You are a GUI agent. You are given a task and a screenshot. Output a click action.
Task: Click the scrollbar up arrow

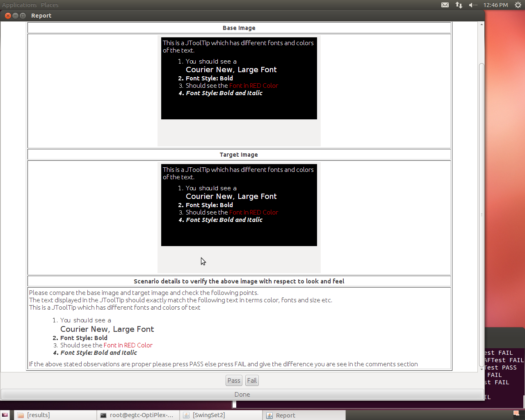click(x=482, y=25)
